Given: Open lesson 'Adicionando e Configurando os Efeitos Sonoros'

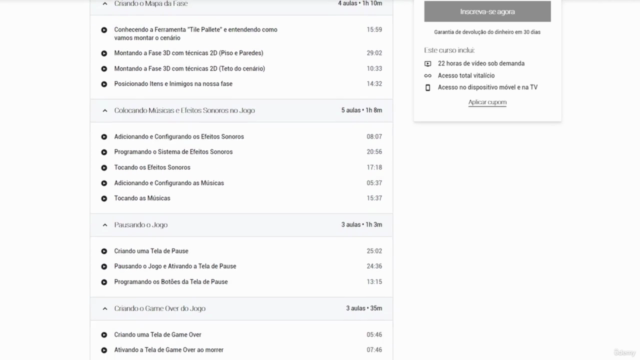Looking at the screenshot, I should pyautogui.click(x=179, y=137).
